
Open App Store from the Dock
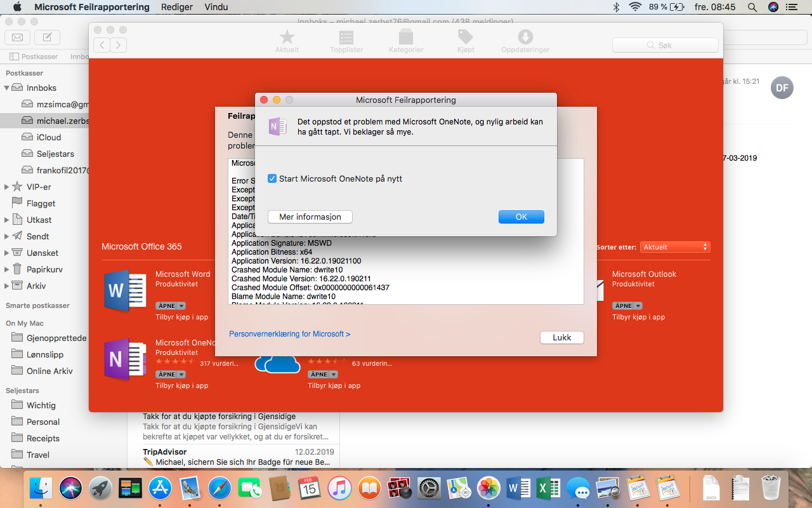point(160,488)
